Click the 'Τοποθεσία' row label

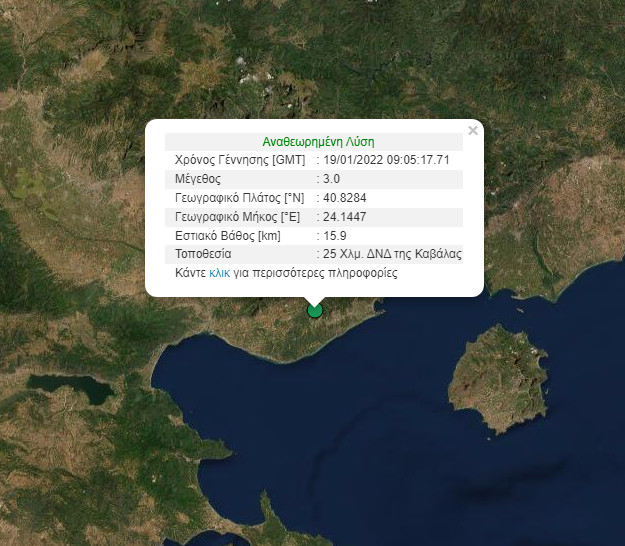[203, 255]
